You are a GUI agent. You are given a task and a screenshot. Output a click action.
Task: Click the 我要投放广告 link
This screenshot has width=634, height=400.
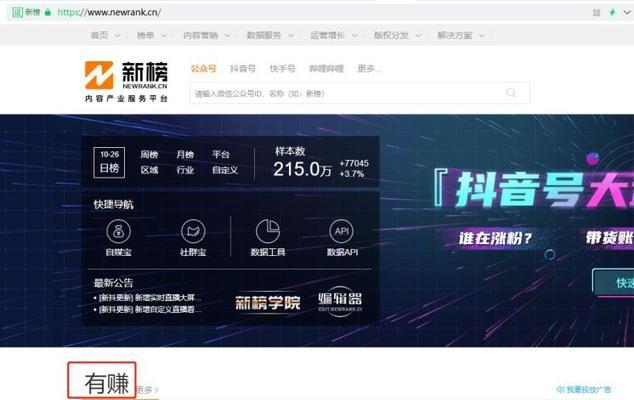584,389
